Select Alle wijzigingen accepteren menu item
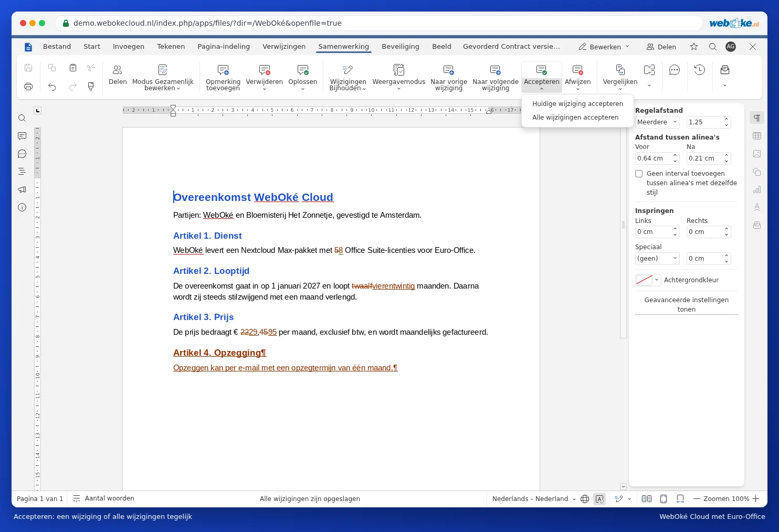Image resolution: width=779 pixels, height=532 pixels. point(575,118)
